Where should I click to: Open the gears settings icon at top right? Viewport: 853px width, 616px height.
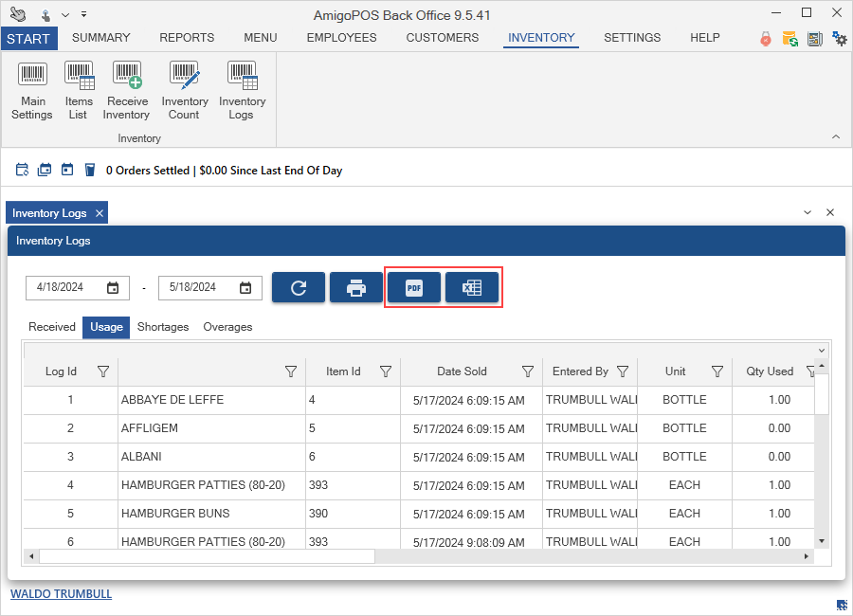[x=840, y=39]
